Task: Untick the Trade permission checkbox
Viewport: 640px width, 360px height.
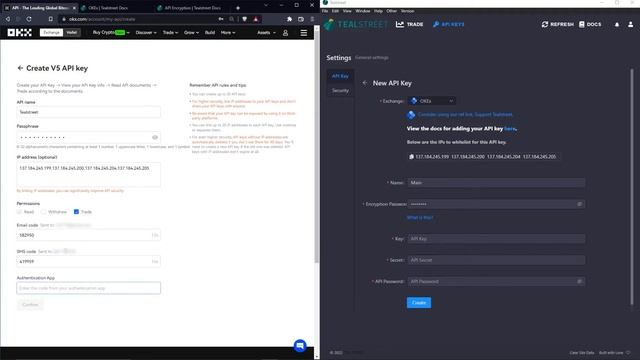Action: coord(76,212)
